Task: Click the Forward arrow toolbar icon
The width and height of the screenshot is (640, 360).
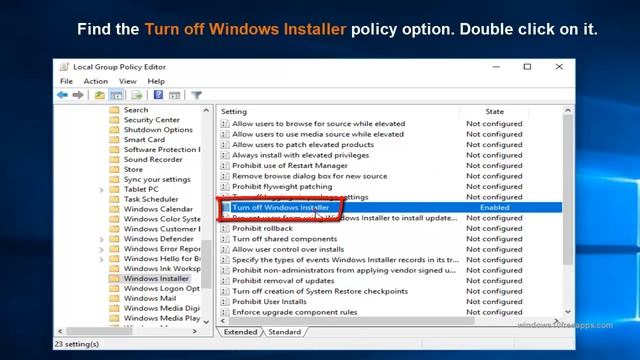Action: pos(78,95)
